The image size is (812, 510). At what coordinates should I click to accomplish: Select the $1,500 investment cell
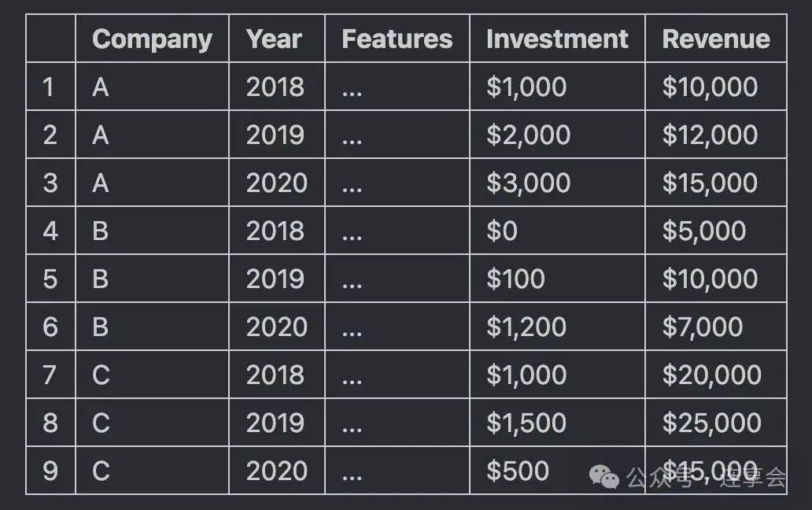[x=526, y=423]
